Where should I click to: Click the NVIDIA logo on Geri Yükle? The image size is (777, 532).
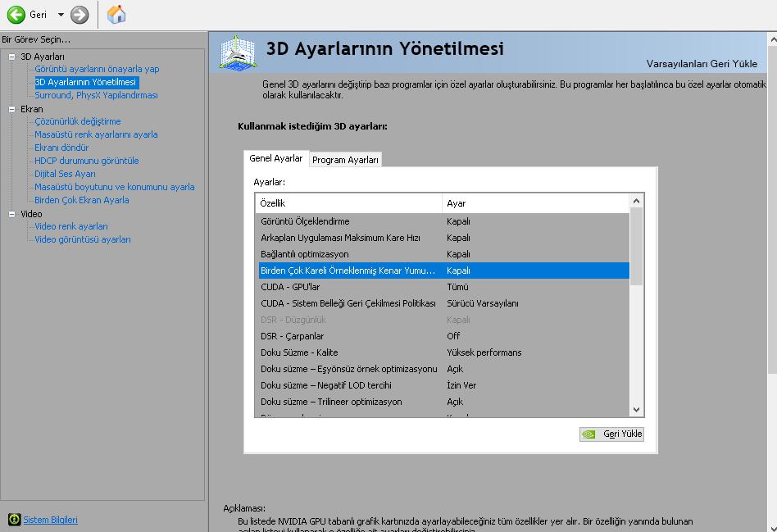(x=588, y=434)
